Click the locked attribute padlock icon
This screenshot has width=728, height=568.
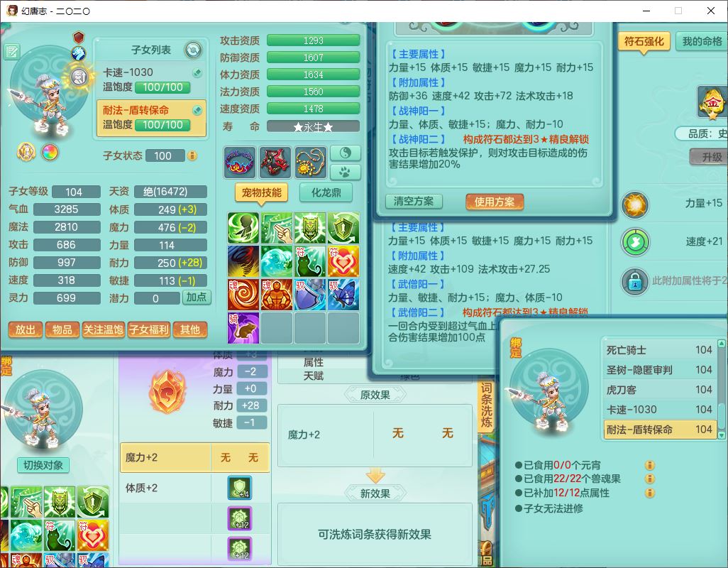[635, 281]
